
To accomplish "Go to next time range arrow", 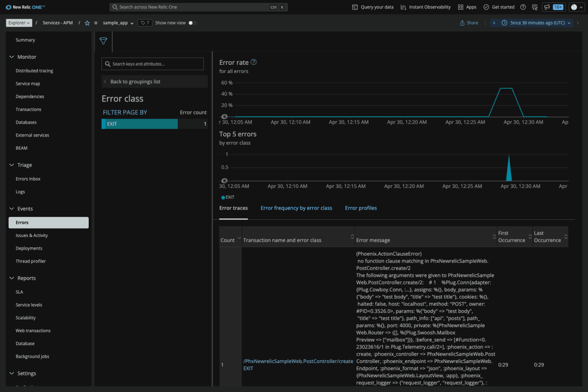I will [x=578, y=23].
